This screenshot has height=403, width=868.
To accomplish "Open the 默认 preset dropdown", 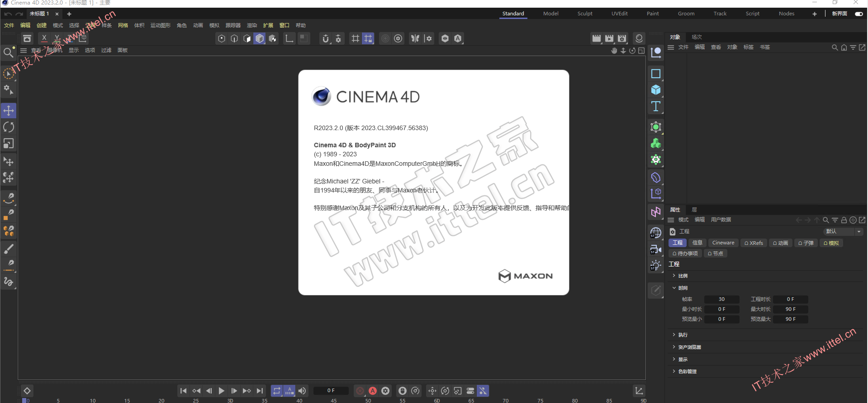I will (844, 231).
